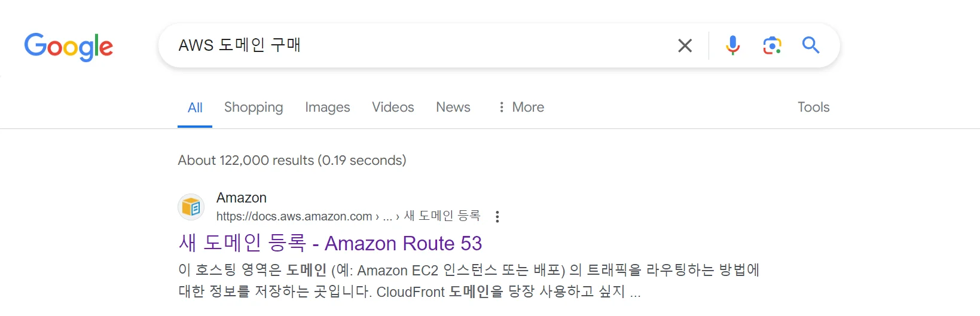Image resolution: width=980 pixels, height=316 pixels.
Task: Click the Amazon site name above result
Action: (x=242, y=198)
